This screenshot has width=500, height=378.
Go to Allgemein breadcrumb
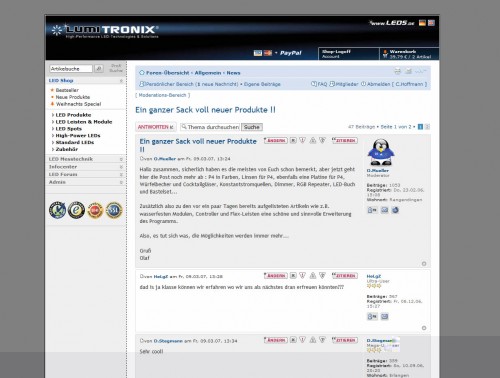(x=208, y=73)
